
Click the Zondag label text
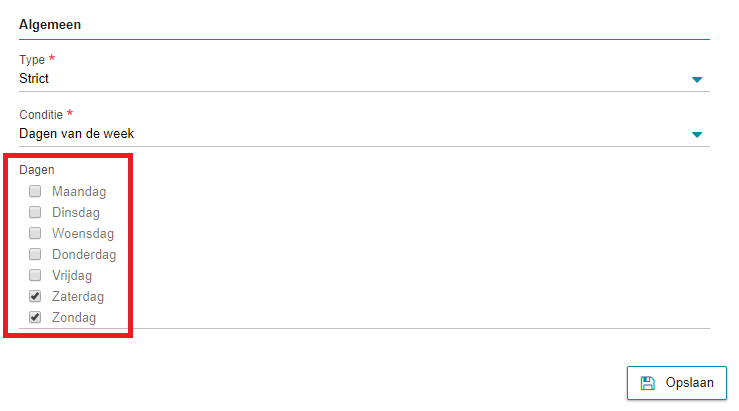[74, 318]
